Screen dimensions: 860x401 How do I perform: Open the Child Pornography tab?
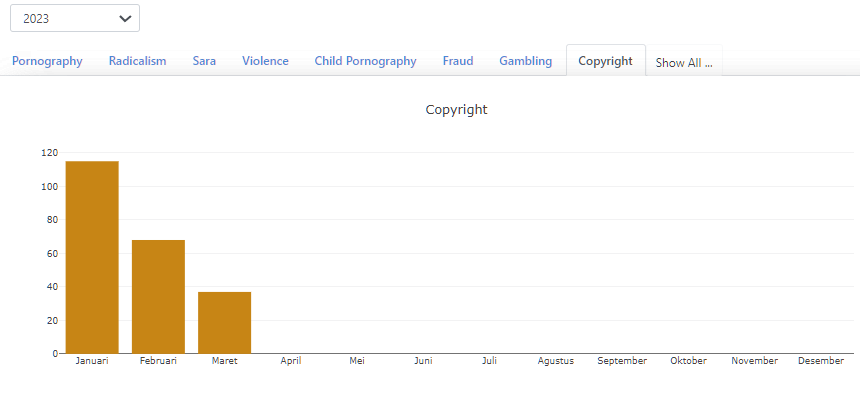(365, 61)
